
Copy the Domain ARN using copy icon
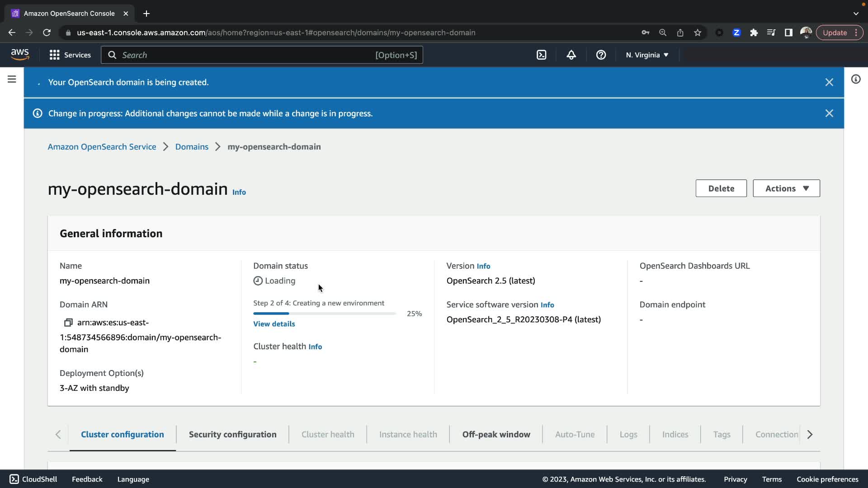click(x=68, y=323)
